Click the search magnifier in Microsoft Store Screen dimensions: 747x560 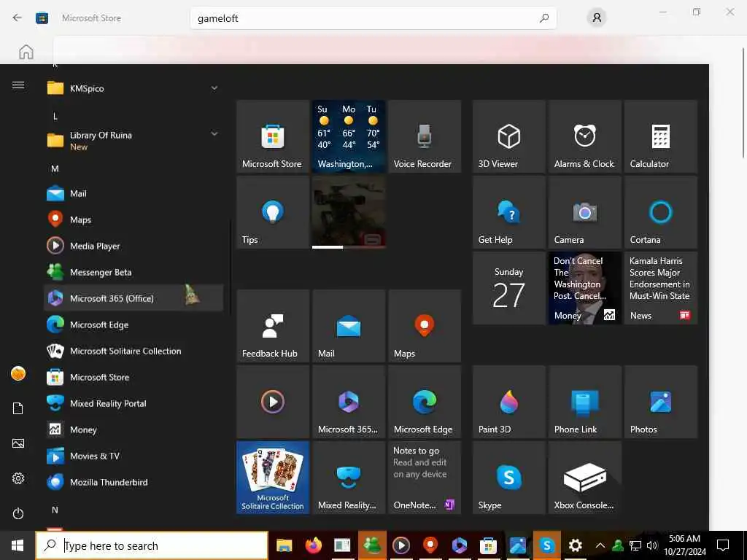point(543,18)
